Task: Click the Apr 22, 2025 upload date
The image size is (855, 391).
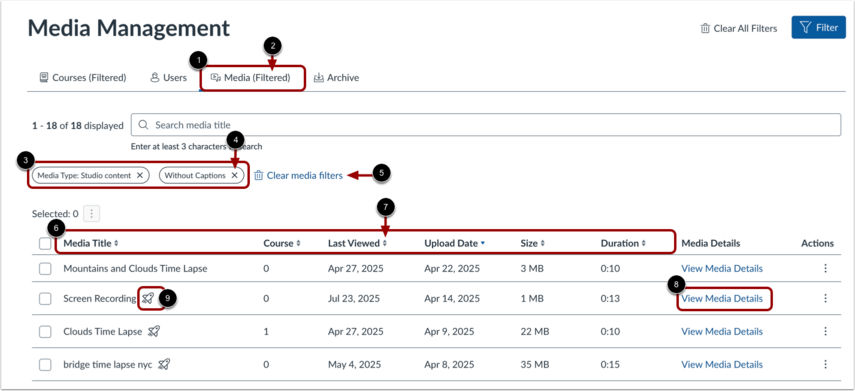Action: [452, 268]
